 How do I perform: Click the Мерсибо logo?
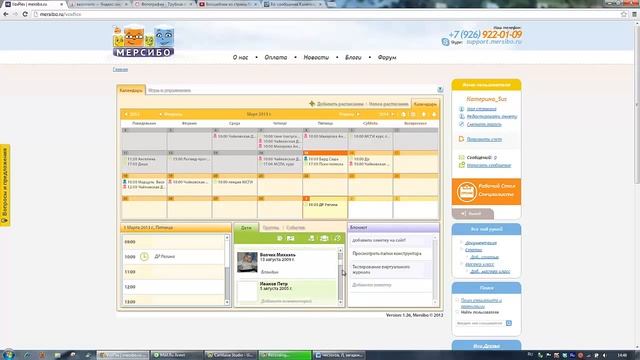[x=143, y=41]
